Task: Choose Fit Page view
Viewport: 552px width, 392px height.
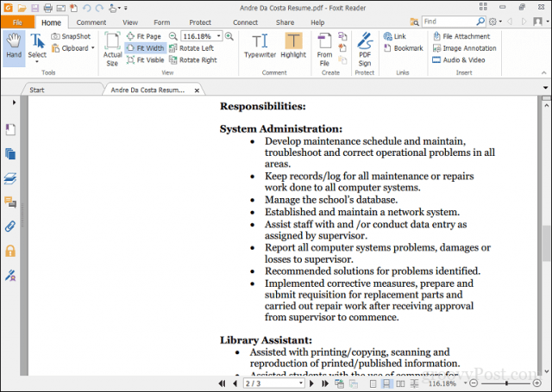Action: click(x=144, y=36)
